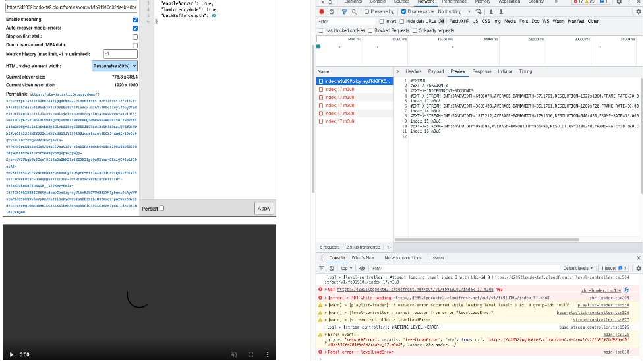The width and height of the screenshot is (644, 361).
Task: Open DevTools main settings gear
Action: pyautogui.click(x=619, y=1)
